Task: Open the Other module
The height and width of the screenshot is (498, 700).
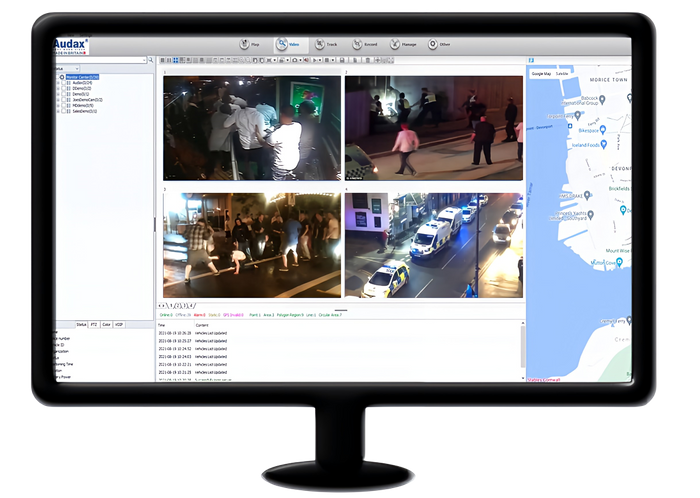Action: 439,44
